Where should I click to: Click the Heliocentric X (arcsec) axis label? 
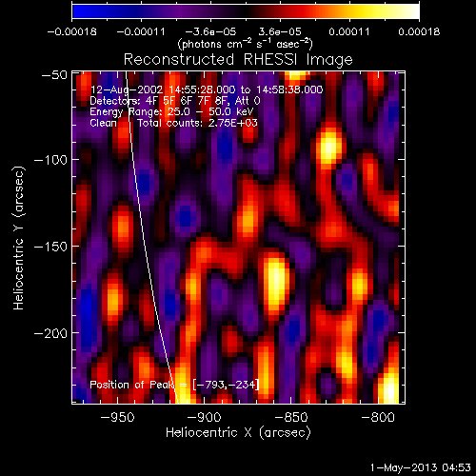238,433
